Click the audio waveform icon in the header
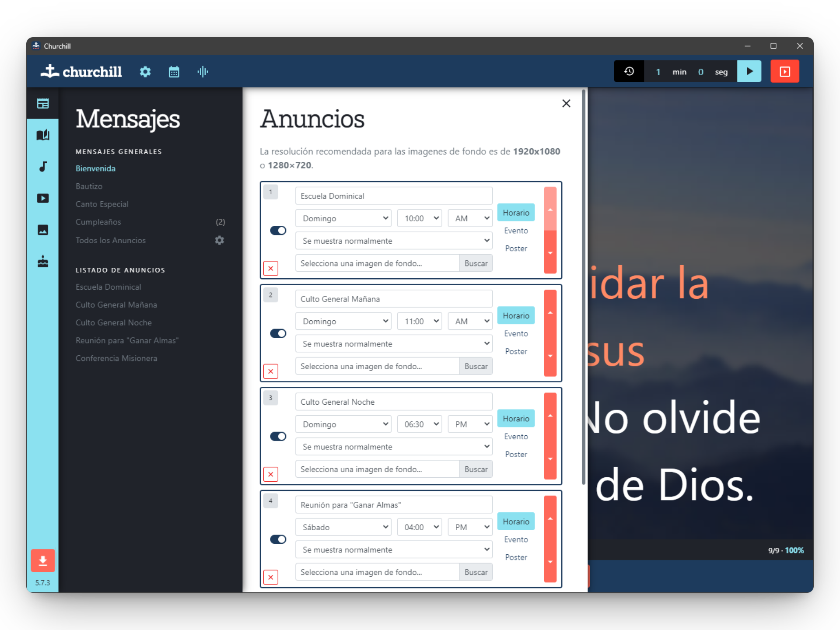The width and height of the screenshot is (840, 630). 203,72
